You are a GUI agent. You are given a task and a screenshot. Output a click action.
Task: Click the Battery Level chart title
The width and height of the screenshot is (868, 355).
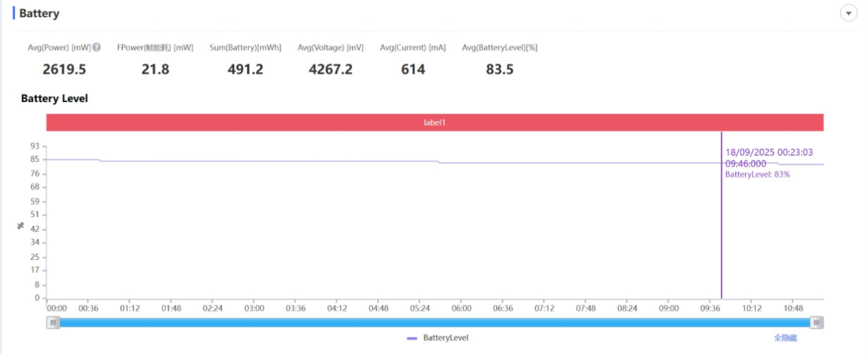point(55,98)
